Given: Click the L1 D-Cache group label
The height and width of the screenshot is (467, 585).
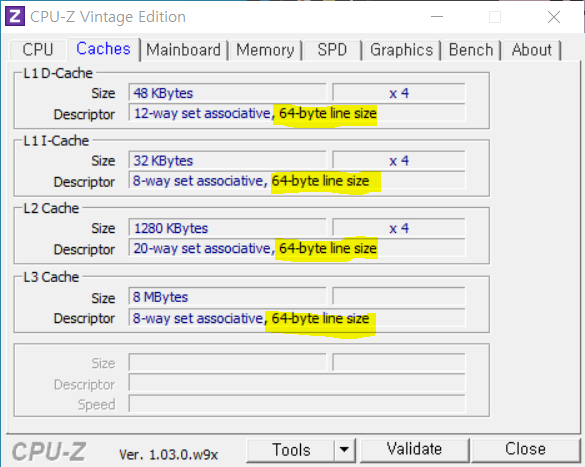Looking at the screenshot, I should (x=58, y=73).
